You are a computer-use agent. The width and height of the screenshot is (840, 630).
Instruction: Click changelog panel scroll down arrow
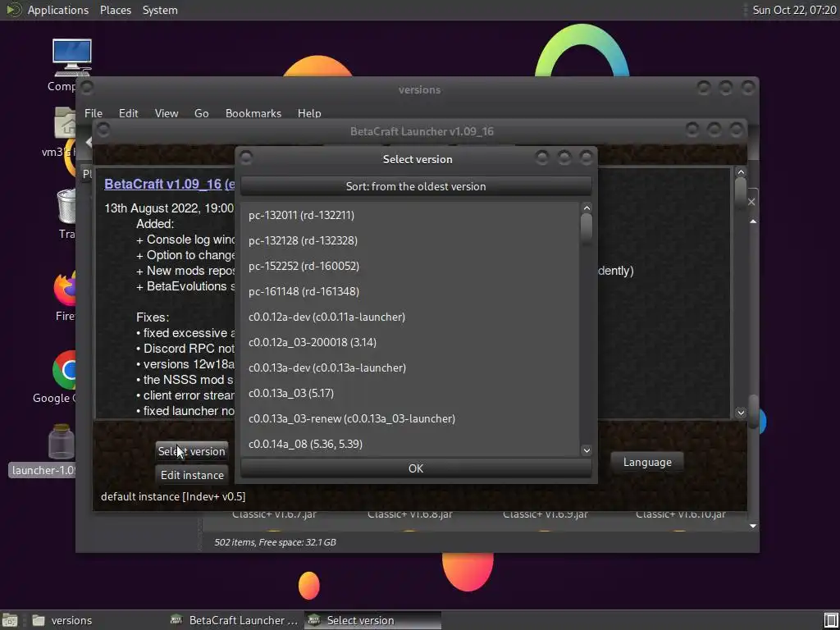click(741, 413)
